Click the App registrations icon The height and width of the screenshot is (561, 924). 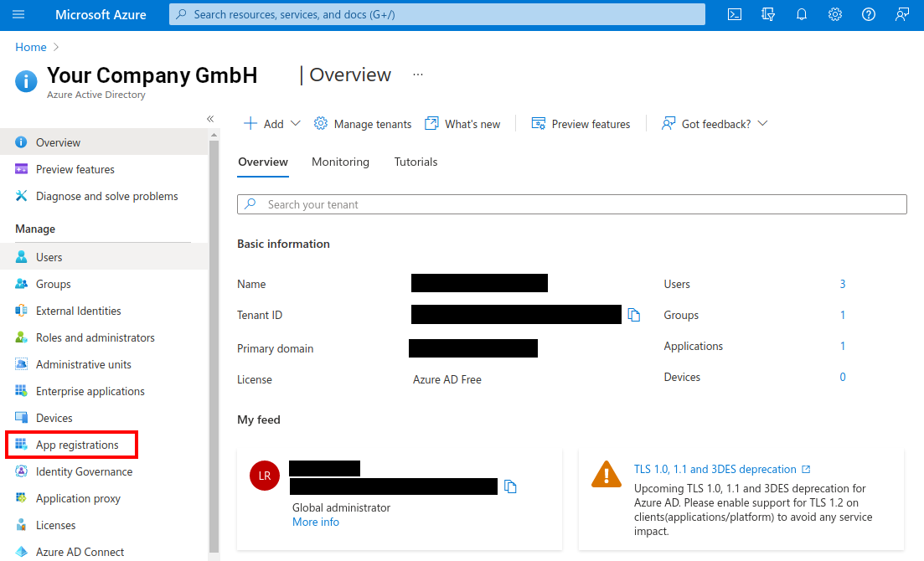21,445
